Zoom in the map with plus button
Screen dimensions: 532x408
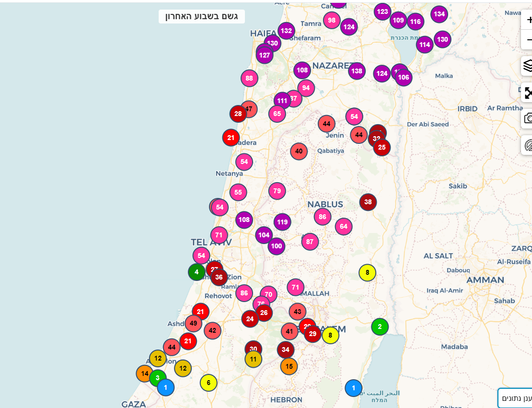click(x=528, y=20)
